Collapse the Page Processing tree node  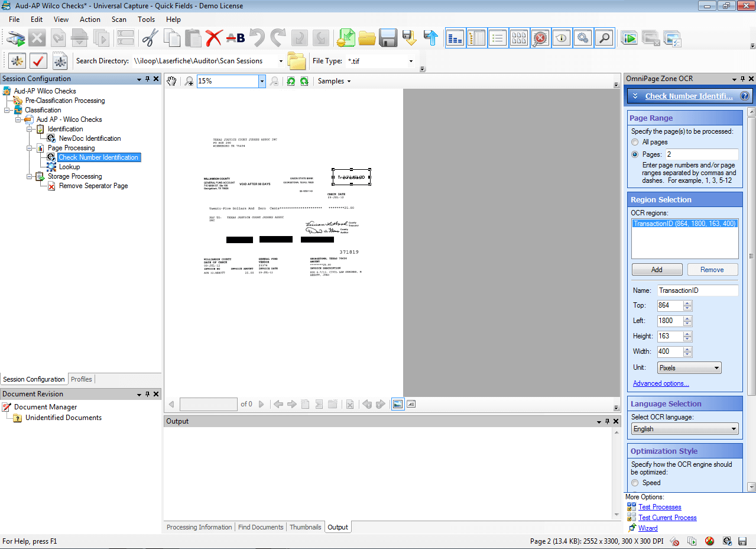pyautogui.click(x=30, y=148)
